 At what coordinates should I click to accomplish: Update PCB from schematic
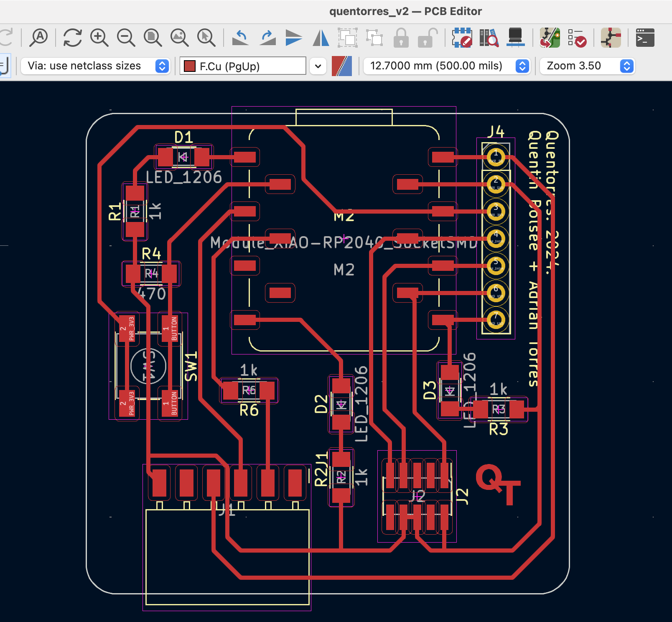click(x=550, y=38)
